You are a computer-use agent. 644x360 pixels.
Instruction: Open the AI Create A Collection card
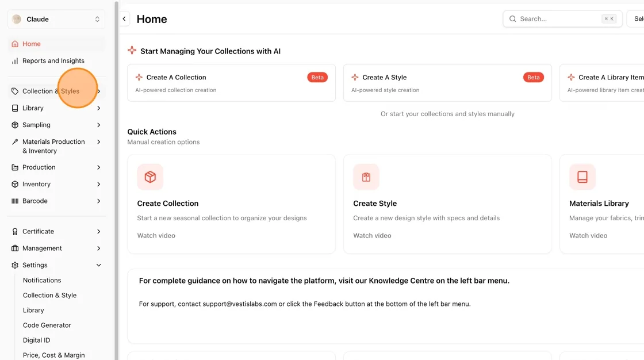coord(231,83)
